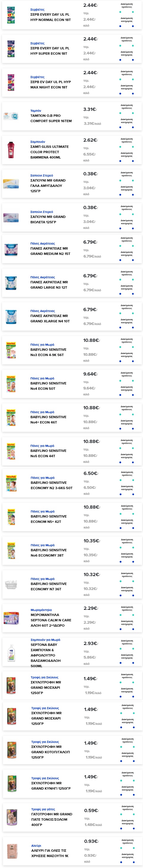Screen dimensions: 143x868
Task: Click the ΣΑΠΟΥΝΙ MR GRAND ΒΙΟΛΕΤΑ soap image
Action: tap(11, 217)
